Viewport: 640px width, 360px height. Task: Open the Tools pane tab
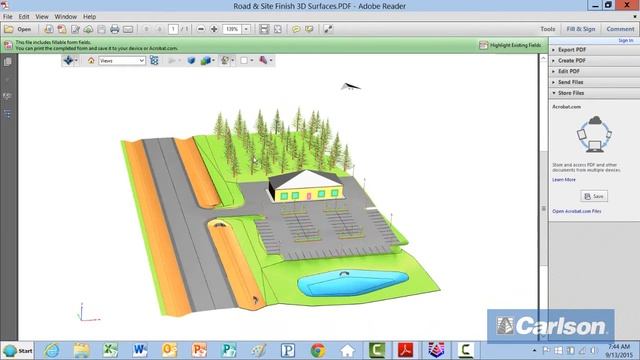click(x=548, y=29)
